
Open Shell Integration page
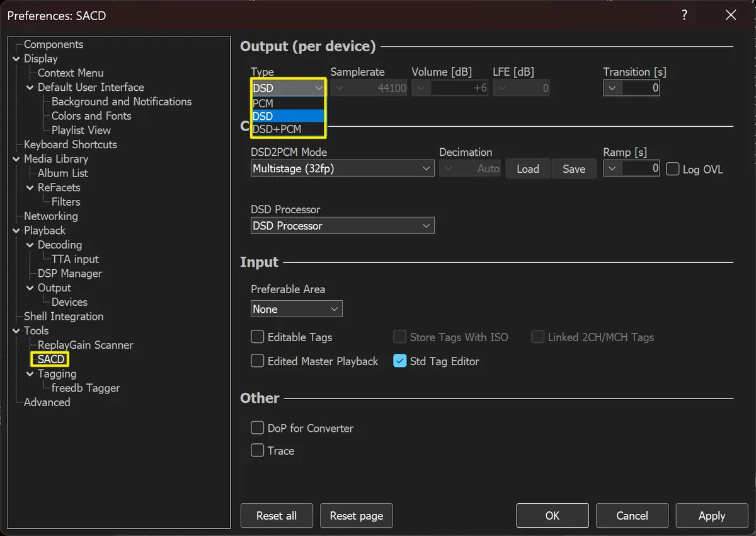pyautogui.click(x=64, y=316)
